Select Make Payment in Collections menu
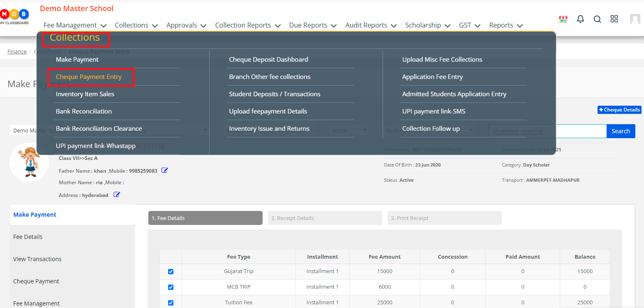The image size is (644, 308). (x=77, y=60)
